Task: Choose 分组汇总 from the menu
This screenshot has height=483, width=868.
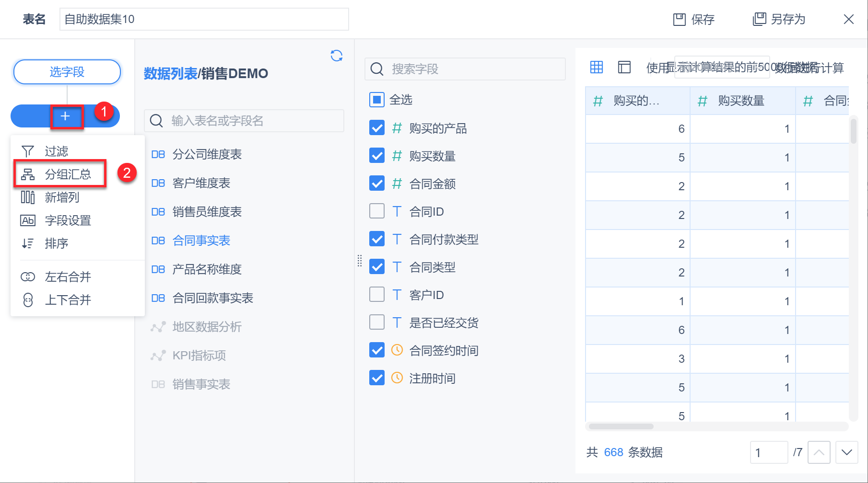Action: (x=68, y=174)
